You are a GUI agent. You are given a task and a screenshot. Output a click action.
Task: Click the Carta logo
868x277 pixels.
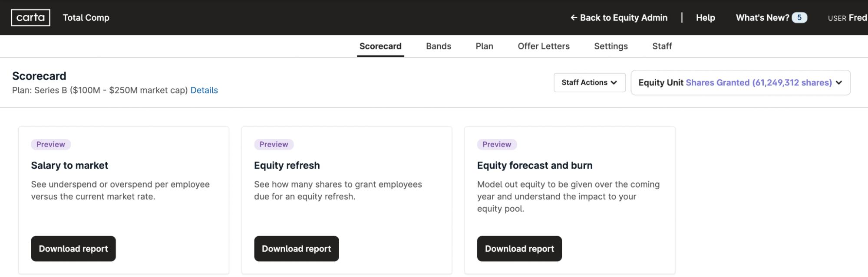(30, 18)
